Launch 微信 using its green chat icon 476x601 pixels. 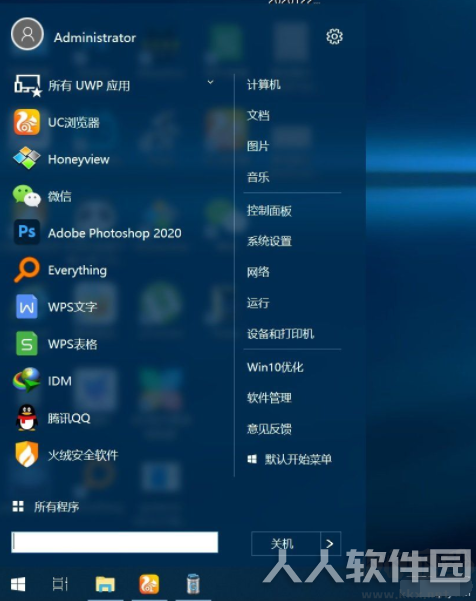pyautogui.click(x=26, y=196)
